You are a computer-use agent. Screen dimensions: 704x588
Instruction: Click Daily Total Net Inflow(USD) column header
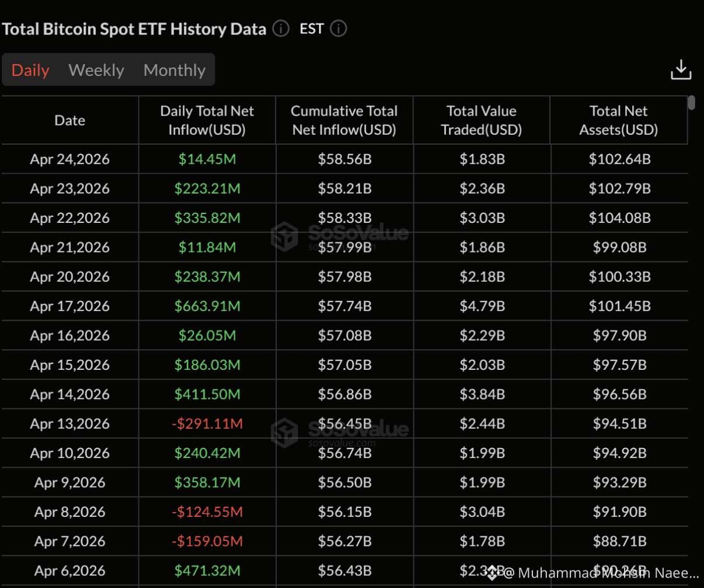207,121
